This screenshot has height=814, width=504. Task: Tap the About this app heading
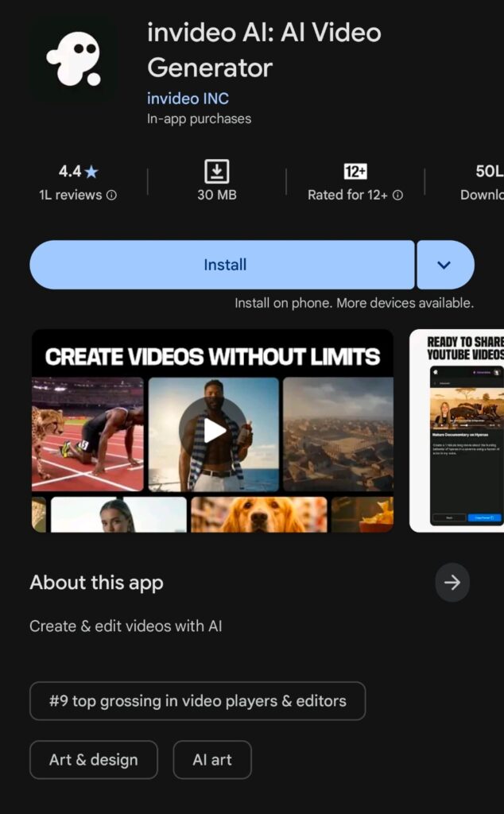pos(96,583)
